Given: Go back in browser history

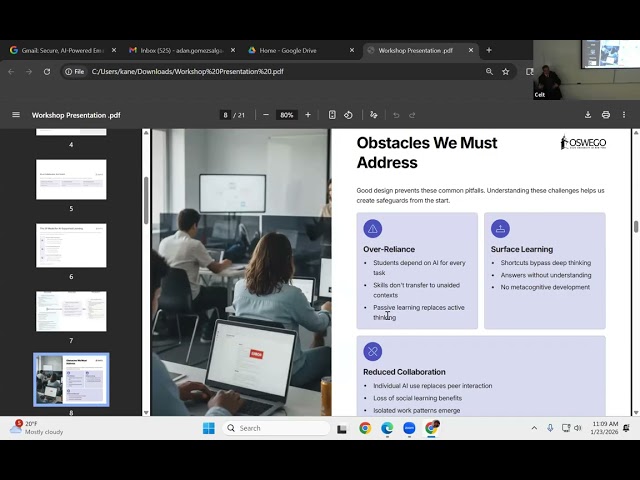Looking at the screenshot, I should click(x=11, y=71).
